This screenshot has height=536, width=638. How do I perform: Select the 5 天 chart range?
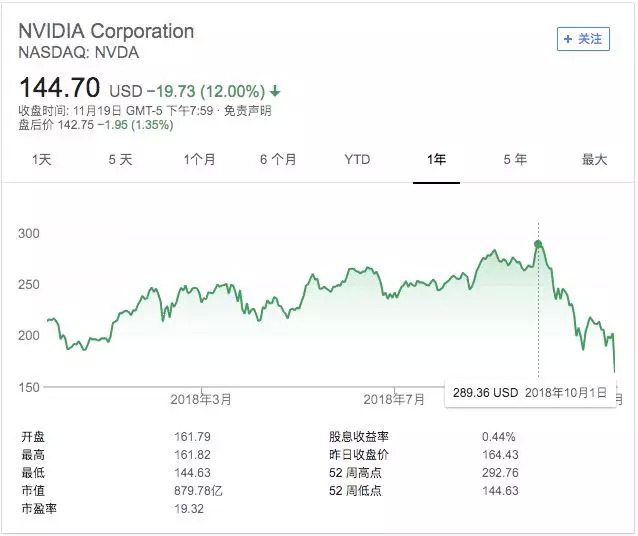point(120,160)
